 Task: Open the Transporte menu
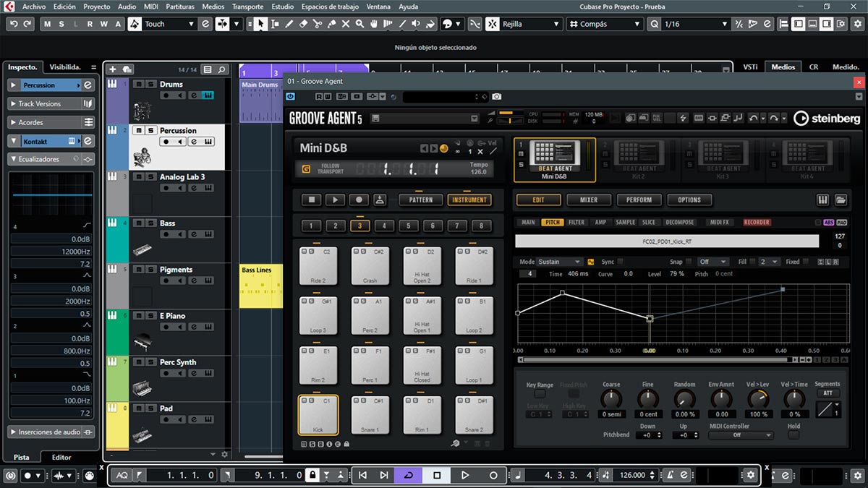pos(247,7)
